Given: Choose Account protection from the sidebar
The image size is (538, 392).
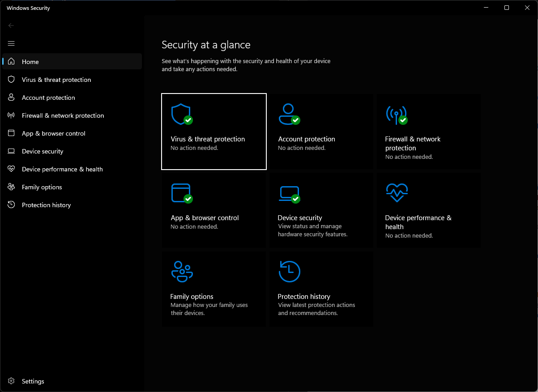Looking at the screenshot, I should point(72,98).
